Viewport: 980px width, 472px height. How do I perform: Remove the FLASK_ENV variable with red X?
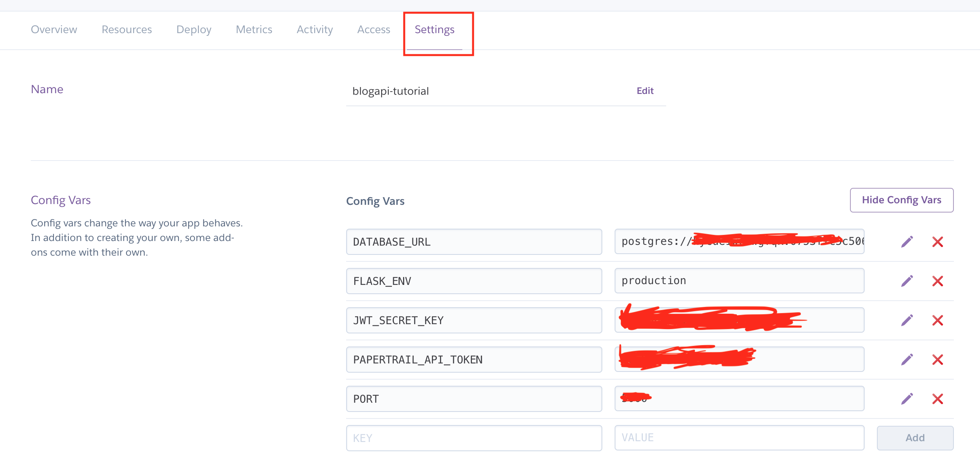(x=938, y=281)
